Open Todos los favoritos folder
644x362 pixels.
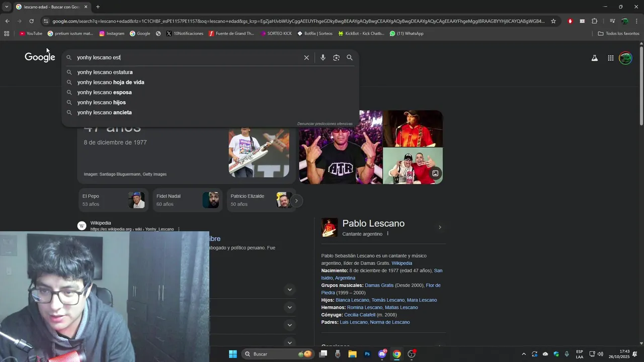pyautogui.click(x=618, y=34)
